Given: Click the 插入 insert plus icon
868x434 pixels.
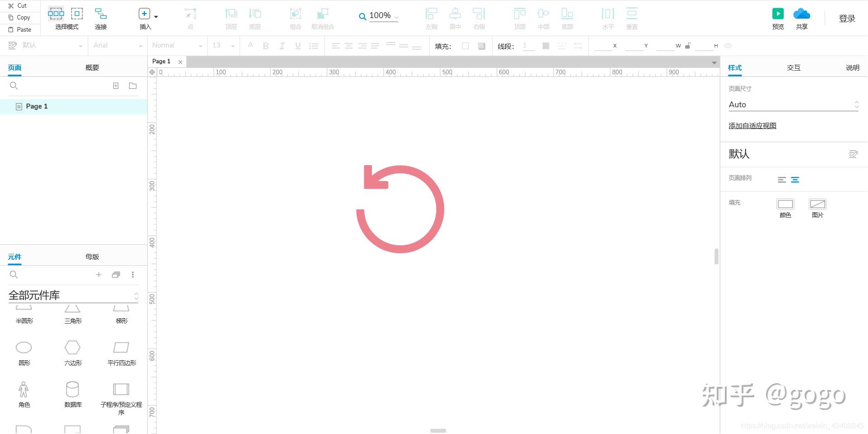Looking at the screenshot, I should [x=144, y=14].
